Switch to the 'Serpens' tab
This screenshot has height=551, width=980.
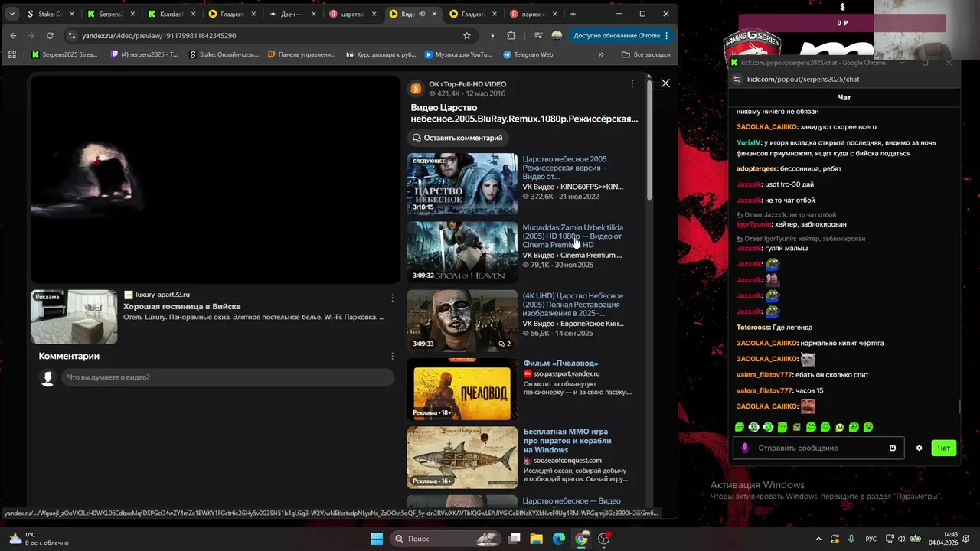tap(111, 14)
